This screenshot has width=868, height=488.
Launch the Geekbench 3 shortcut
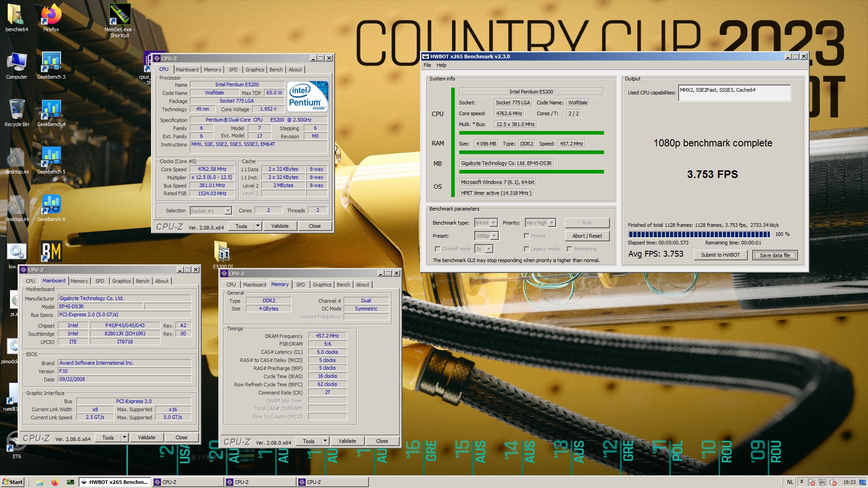pyautogui.click(x=51, y=66)
